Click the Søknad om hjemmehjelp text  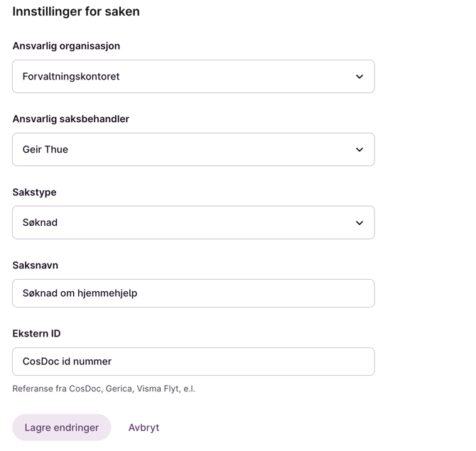[80, 293]
